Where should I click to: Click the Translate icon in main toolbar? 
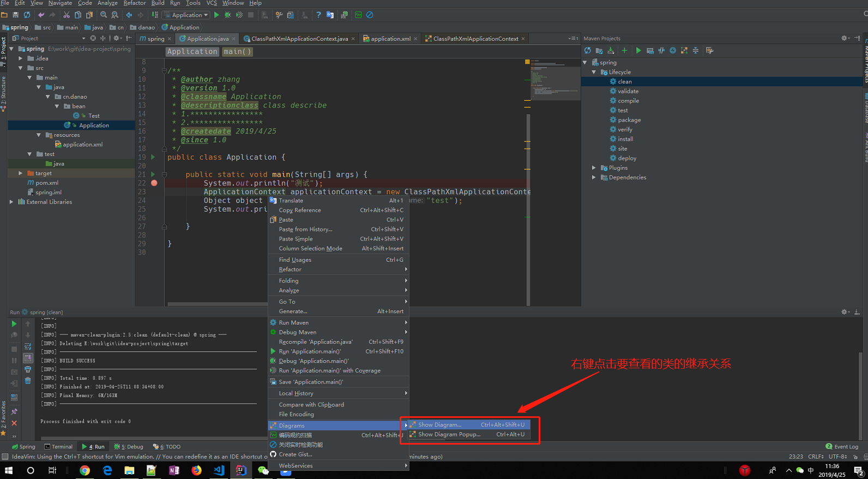(330, 15)
